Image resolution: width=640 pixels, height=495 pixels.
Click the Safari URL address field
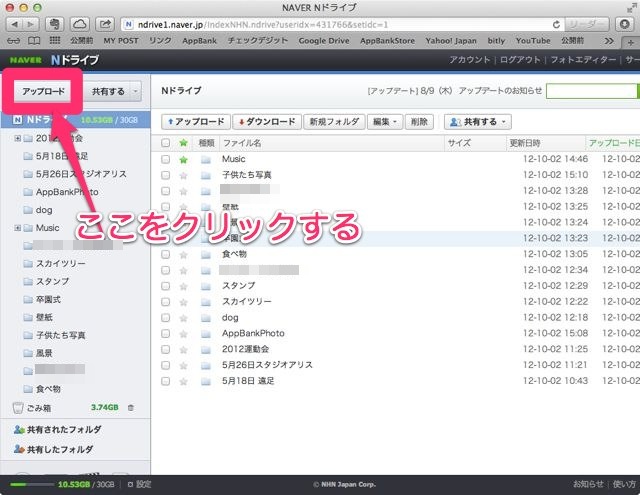(343, 24)
